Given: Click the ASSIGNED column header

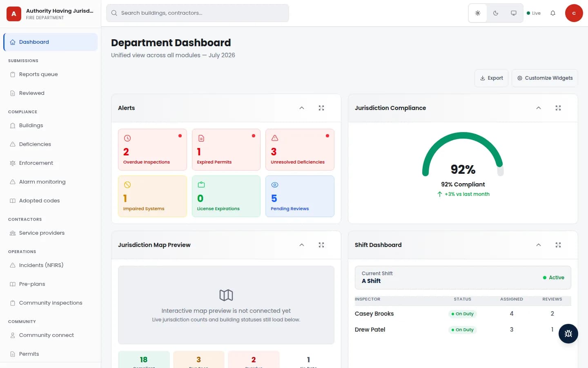Looking at the screenshot, I should tap(512, 299).
